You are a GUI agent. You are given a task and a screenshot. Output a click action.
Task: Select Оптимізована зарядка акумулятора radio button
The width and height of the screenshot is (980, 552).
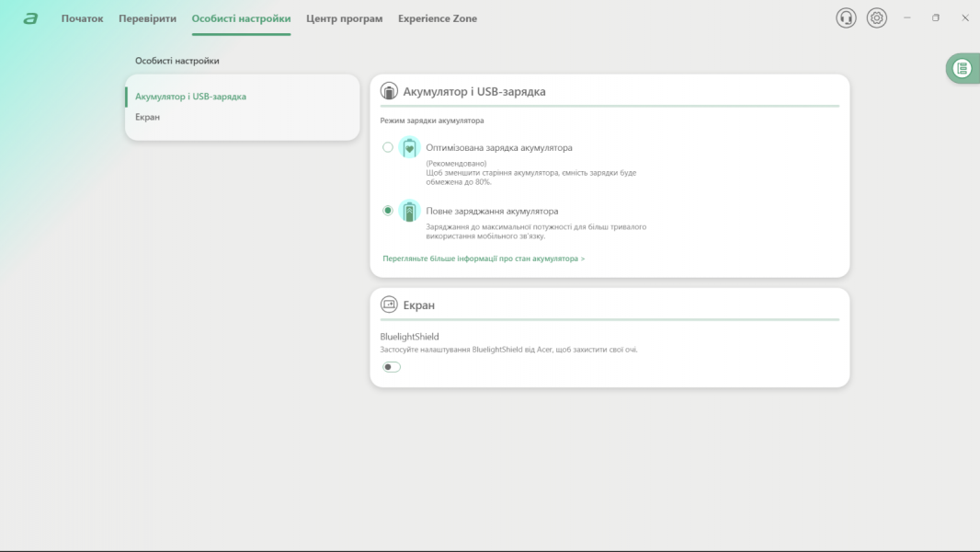point(388,147)
